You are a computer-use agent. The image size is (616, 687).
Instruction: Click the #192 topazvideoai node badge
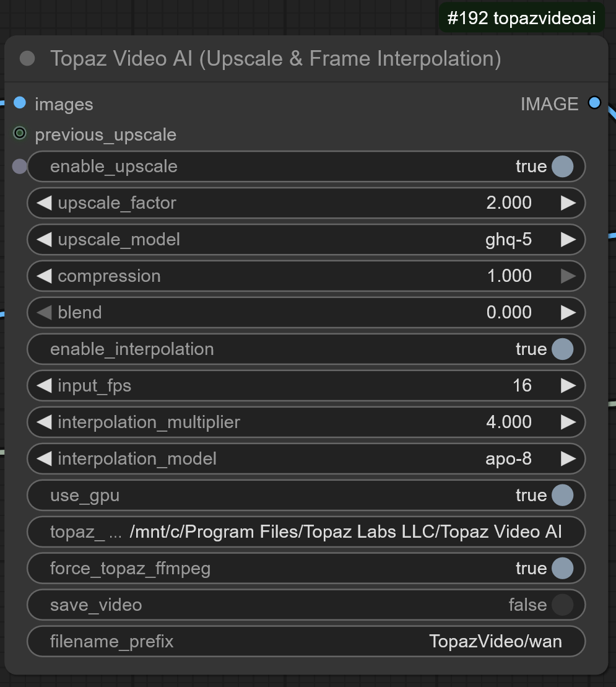[x=521, y=19]
